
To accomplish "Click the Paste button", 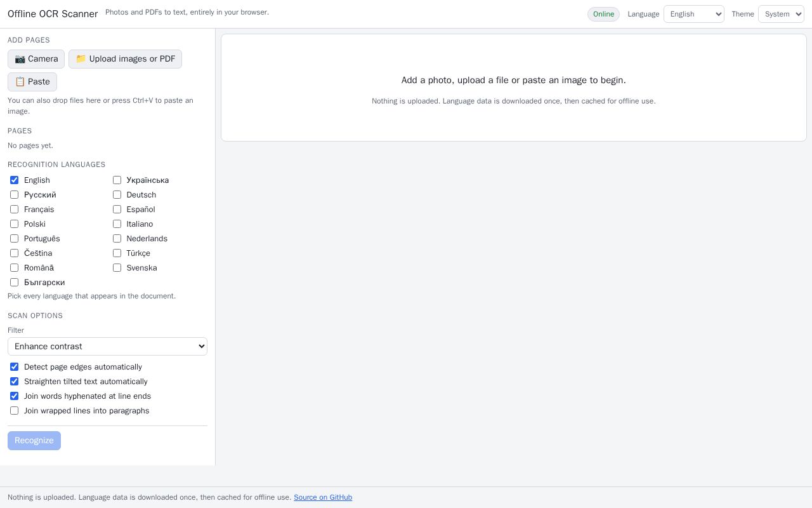I will pyautogui.click(x=32, y=82).
